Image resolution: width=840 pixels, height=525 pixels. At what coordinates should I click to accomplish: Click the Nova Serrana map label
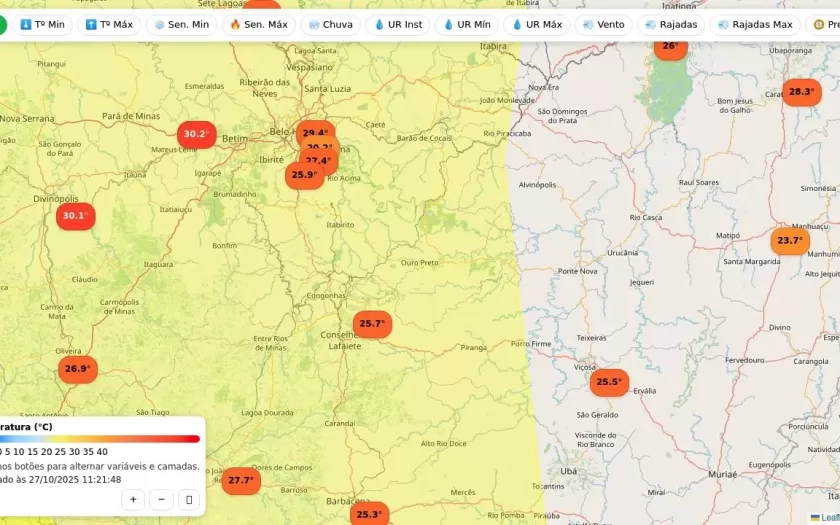click(x=27, y=118)
